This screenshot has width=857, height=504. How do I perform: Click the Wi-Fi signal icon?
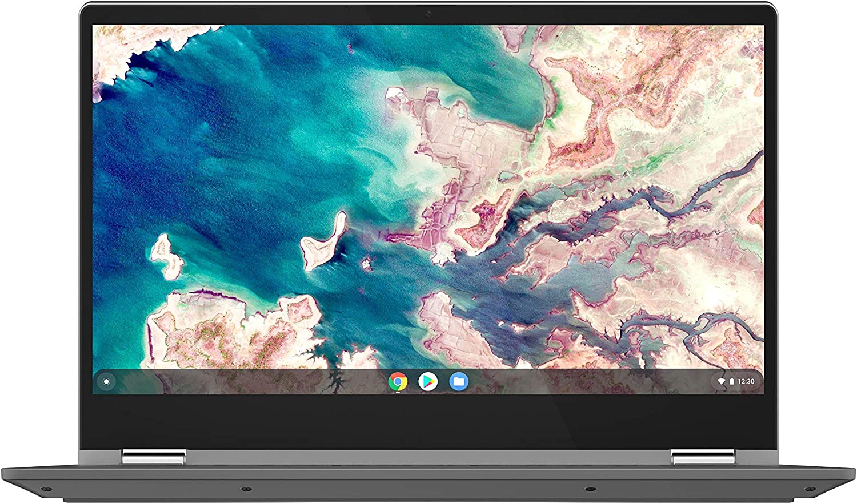click(721, 381)
